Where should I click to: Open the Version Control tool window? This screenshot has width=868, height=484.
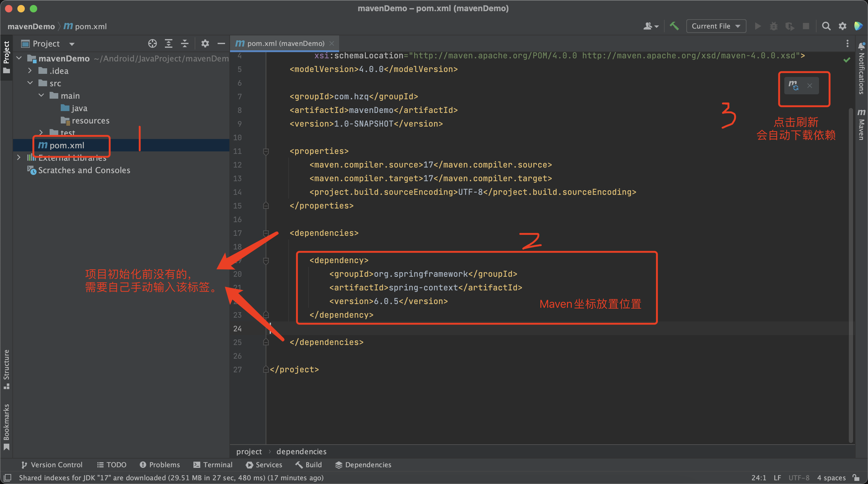pos(51,465)
